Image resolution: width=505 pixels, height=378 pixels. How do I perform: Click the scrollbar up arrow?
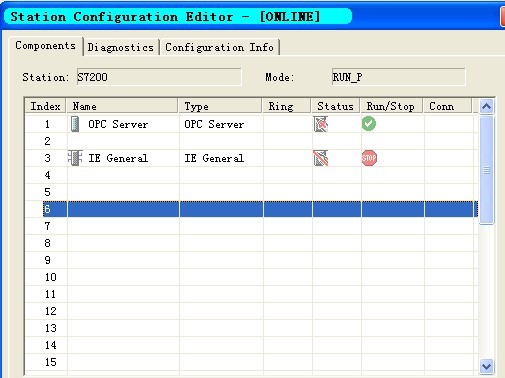(486, 107)
